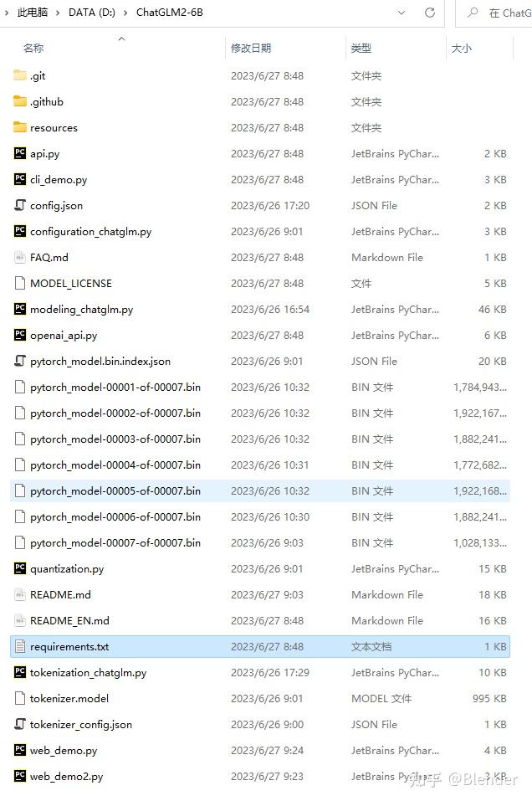
Task: Select the resources folder icon
Action: (x=20, y=127)
